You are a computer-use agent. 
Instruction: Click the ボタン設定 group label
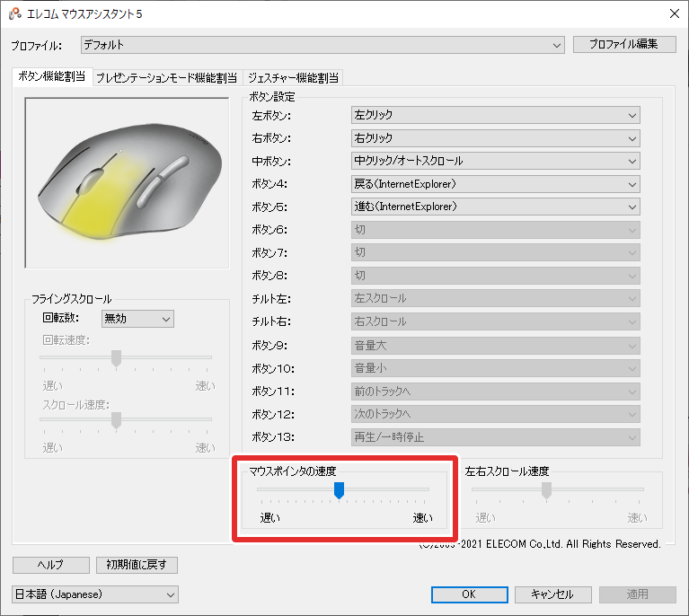click(272, 97)
